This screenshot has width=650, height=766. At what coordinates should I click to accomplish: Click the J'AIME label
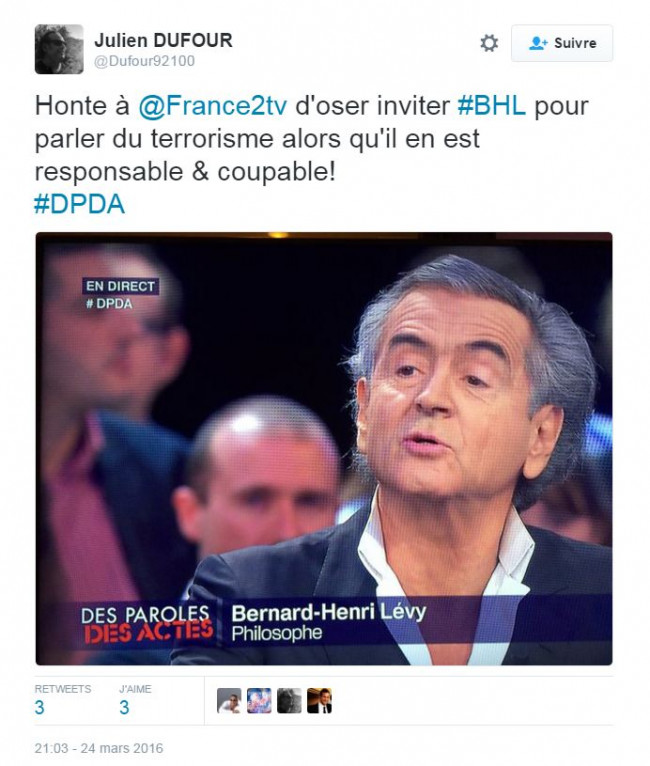coord(135,689)
